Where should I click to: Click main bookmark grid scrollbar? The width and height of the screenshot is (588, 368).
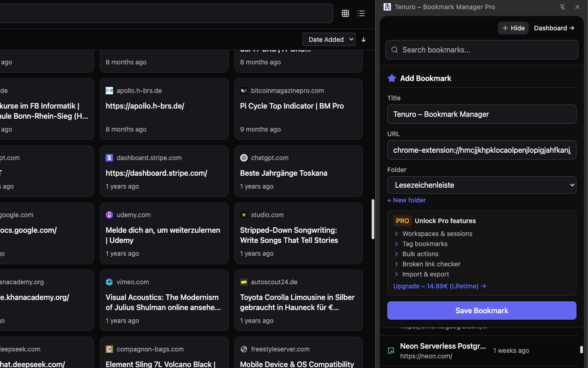click(373, 219)
